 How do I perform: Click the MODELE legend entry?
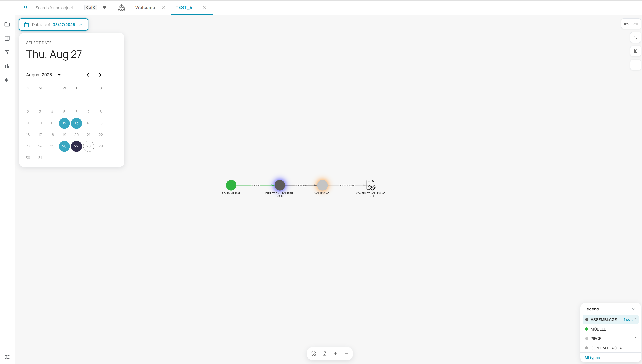[x=610, y=329]
